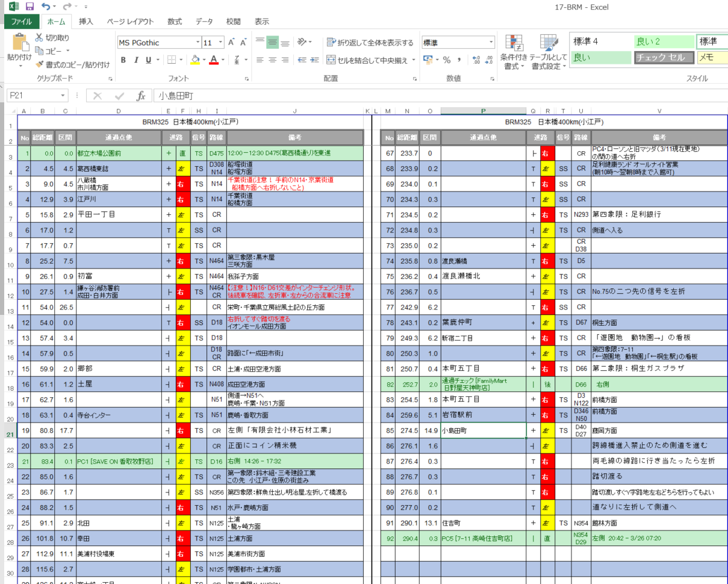Click the formula bar confirm checkmark icon
The width and height of the screenshot is (728, 584).
119,96
